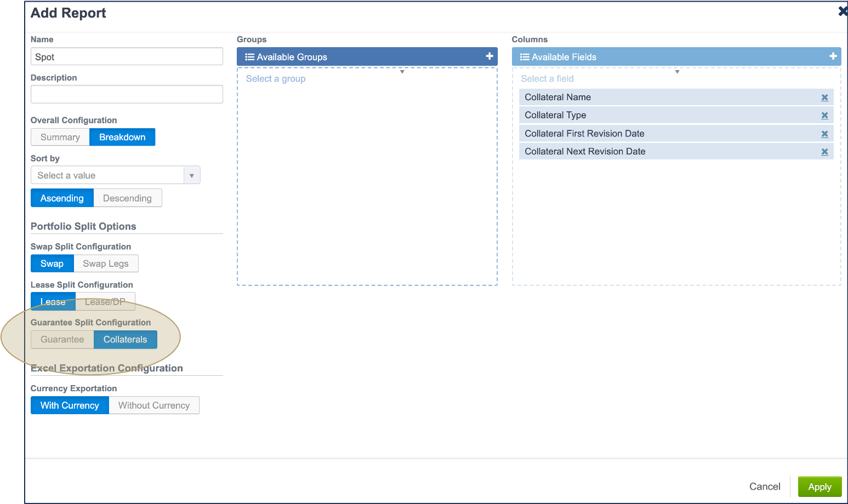This screenshot has width=848, height=504.
Task: Click the list icon beside Available Fields
Action: pos(525,57)
